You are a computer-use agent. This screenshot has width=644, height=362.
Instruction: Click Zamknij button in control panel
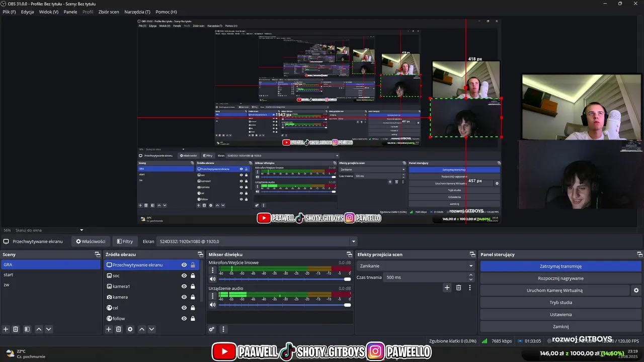[560, 327]
